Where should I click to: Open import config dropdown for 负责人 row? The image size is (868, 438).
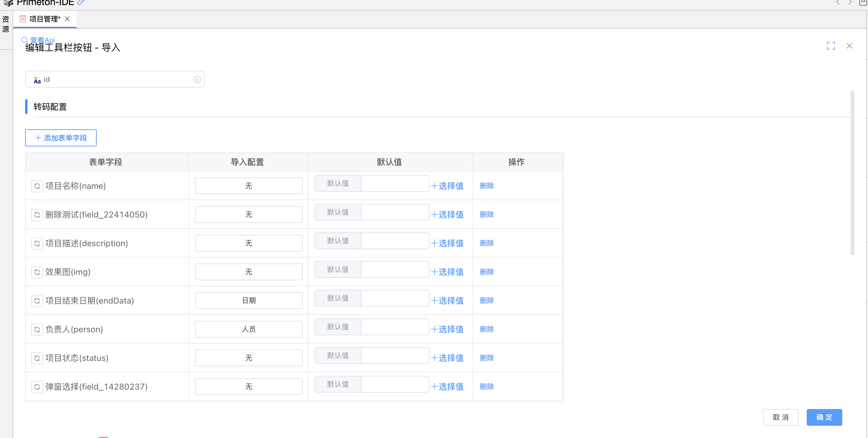point(249,329)
